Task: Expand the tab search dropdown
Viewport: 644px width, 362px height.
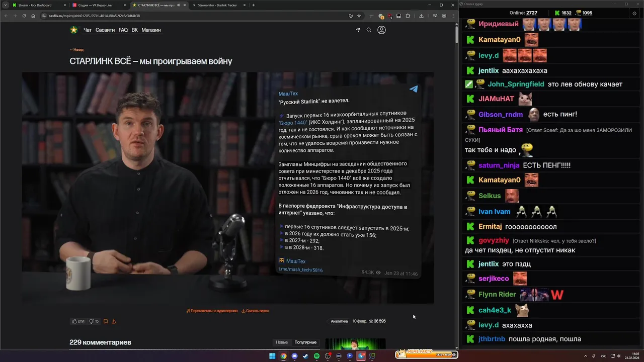Action: tap(5, 5)
